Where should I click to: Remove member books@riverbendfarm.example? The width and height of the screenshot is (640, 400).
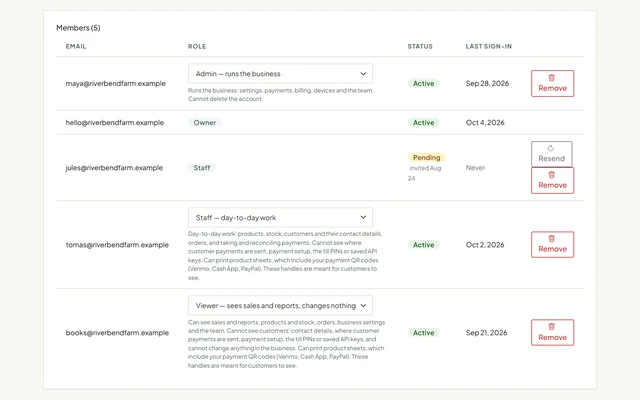pos(552,333)
